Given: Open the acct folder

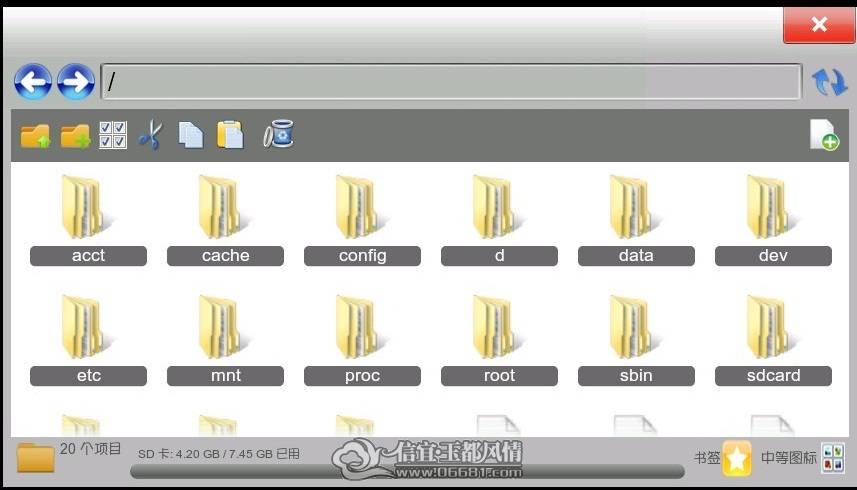Looking at the screenshot, I should tap(89, 220).
